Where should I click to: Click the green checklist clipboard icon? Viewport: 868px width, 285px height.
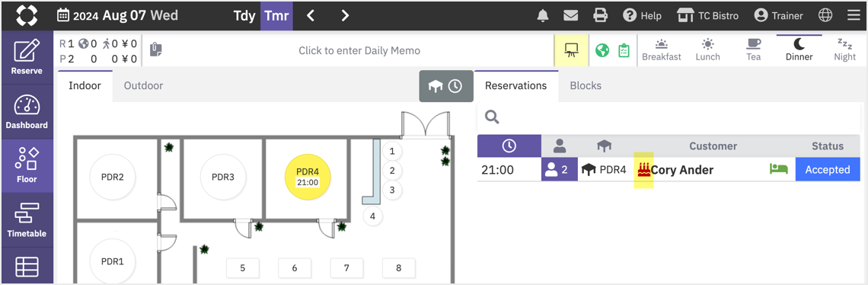tap(624, 50)
